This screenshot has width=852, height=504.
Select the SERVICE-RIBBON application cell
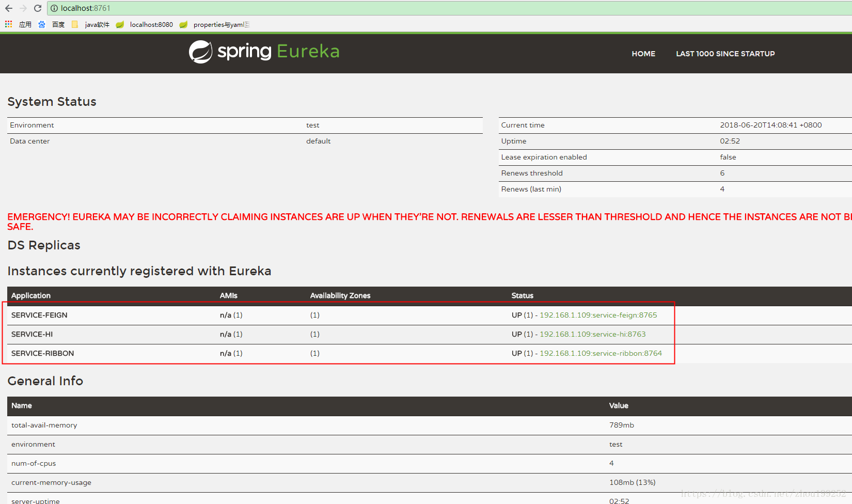43,353
